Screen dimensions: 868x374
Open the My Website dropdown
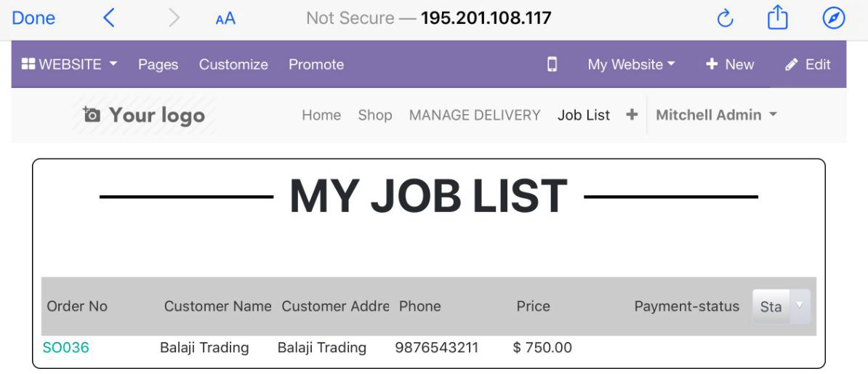coord(632,64)
